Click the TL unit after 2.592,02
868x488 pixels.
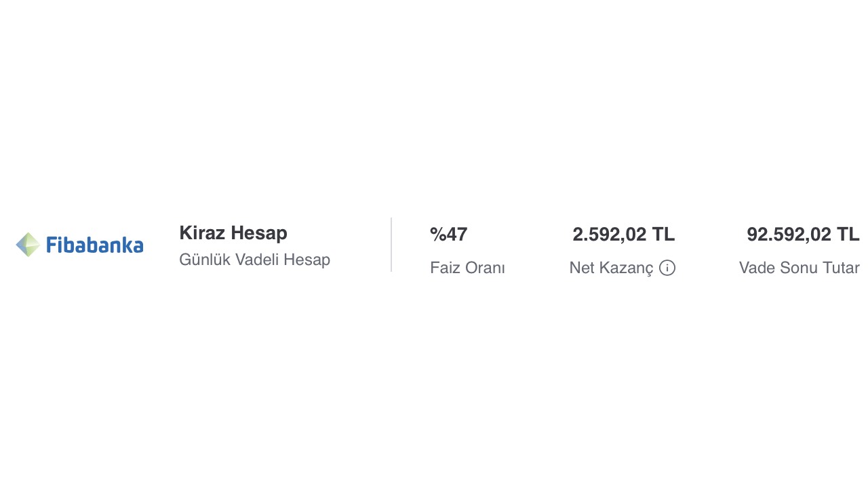(x=663, y=235)
